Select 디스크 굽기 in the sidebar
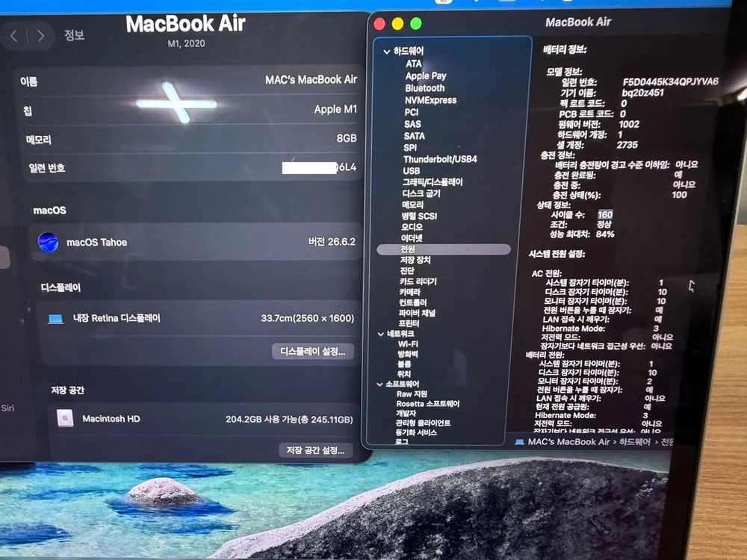The height and width of the screenshot is (560, 747). (421, 193)
